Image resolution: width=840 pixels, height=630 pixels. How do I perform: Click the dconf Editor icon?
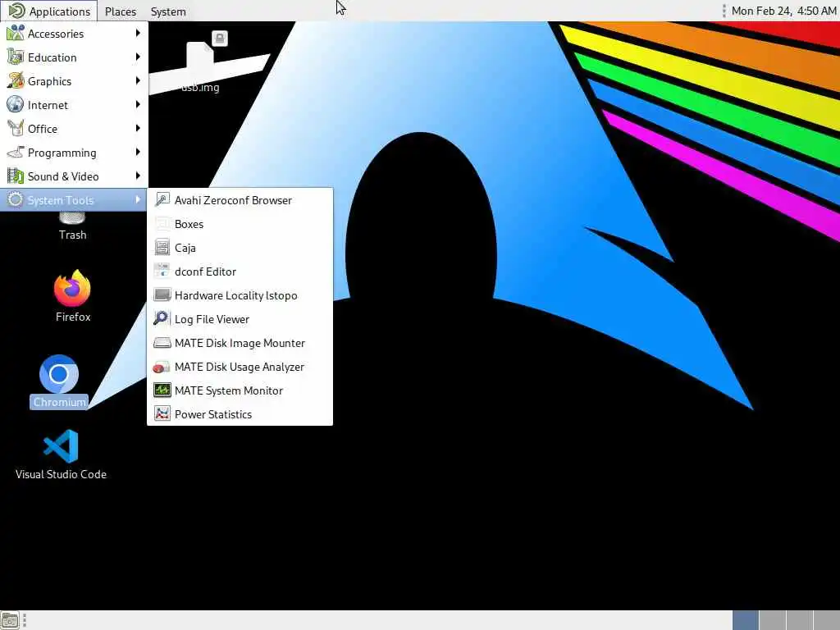pyautogui.click(x=162, y=271)
